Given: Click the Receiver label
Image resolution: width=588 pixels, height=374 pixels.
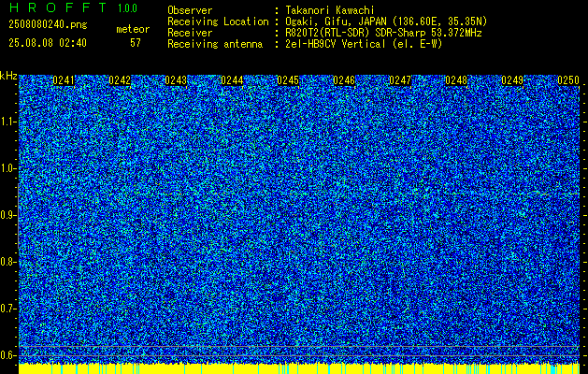Looking at the screenshot, I should (x=190, y=33).
